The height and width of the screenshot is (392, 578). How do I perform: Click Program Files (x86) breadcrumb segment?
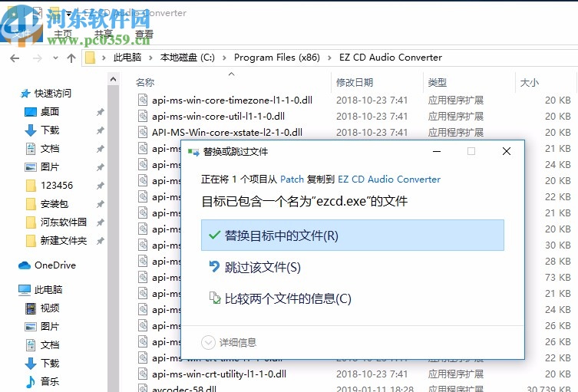pyautogui.click(x=277, y=58)
